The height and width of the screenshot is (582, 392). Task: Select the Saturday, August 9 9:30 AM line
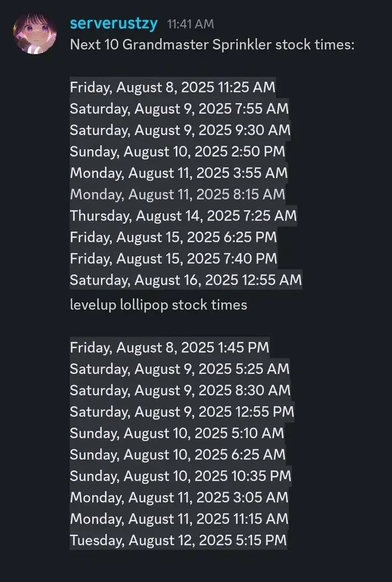click(x=179, y=130)
